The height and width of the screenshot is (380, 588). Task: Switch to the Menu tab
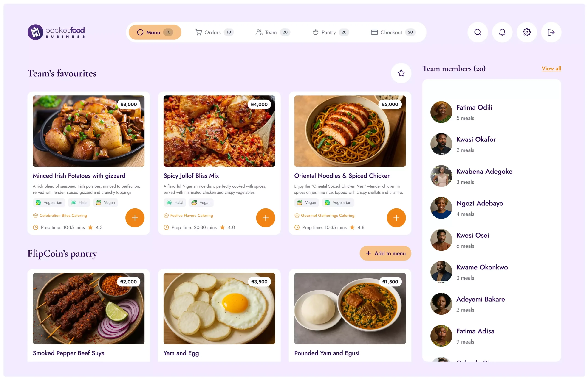point(155,32)
